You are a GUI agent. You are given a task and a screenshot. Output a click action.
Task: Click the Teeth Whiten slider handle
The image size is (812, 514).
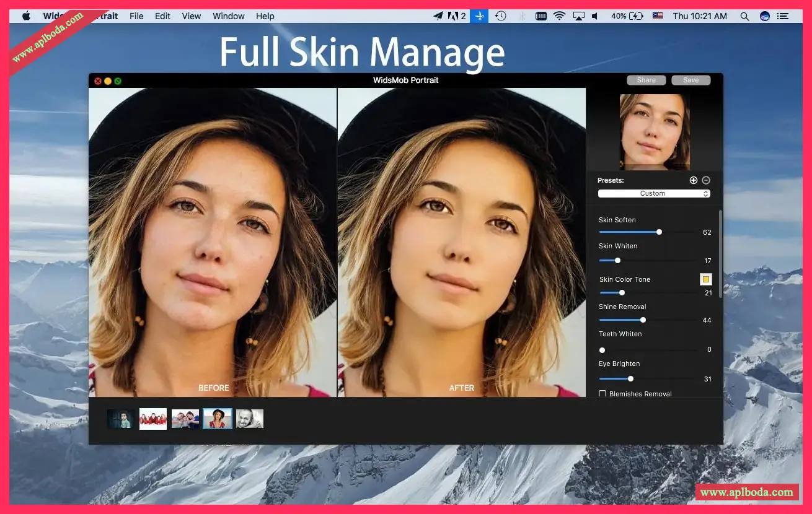click(x=602, y=350)
